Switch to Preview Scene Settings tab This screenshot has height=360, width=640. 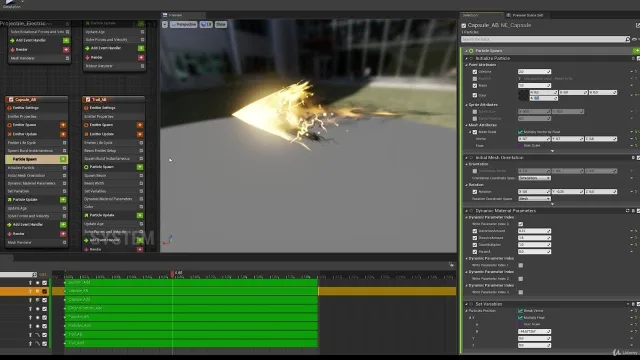[x=528, y=15]
